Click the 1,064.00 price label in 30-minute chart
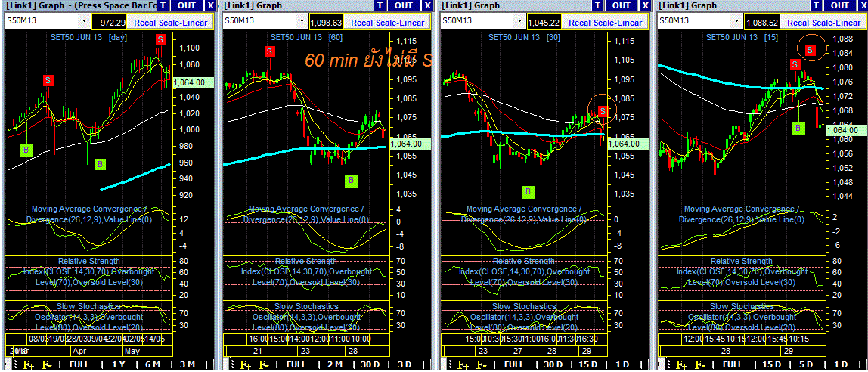Screen dimensions: 868x372 click(628, 144)
